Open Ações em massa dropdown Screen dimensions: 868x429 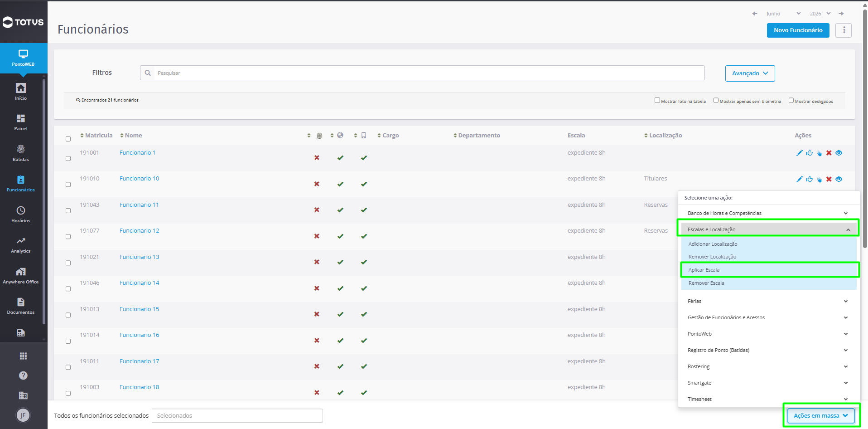tap(821, 415)
